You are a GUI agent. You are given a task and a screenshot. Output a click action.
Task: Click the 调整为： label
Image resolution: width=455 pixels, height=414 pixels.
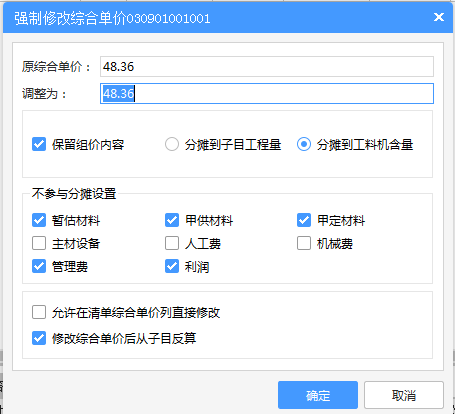(44, 94)
